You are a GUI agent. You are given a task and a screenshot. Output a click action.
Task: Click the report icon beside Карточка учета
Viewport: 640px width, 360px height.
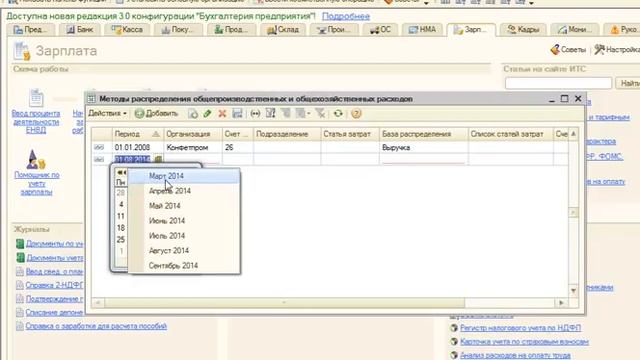(454, 342)
